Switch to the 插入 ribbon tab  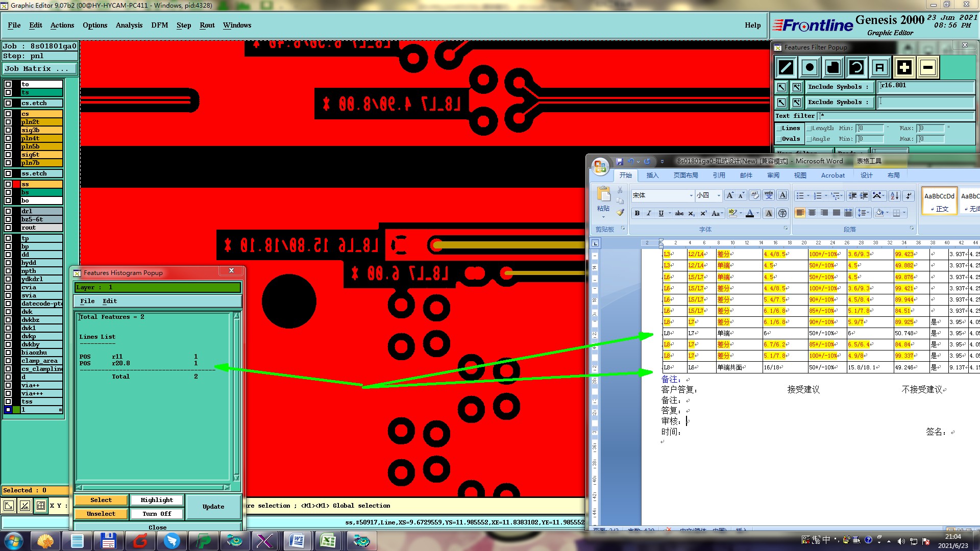[652, 176]
